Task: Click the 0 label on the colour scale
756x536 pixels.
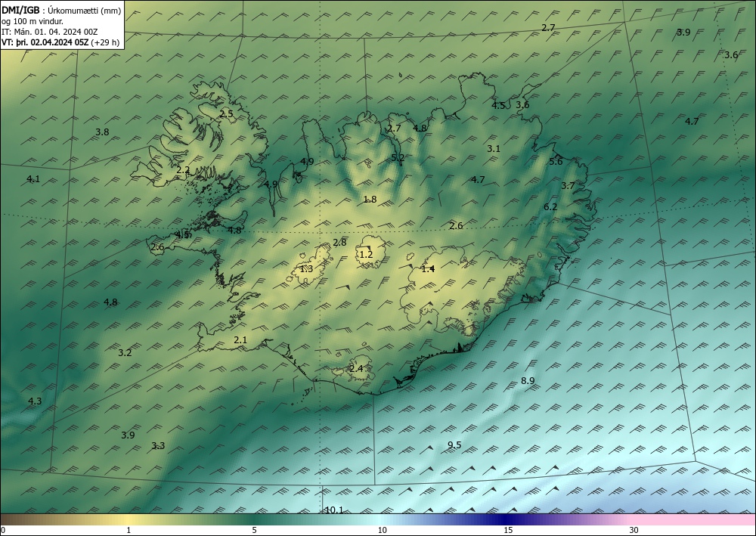Action: pyautogui.click(x=3, y=530)
